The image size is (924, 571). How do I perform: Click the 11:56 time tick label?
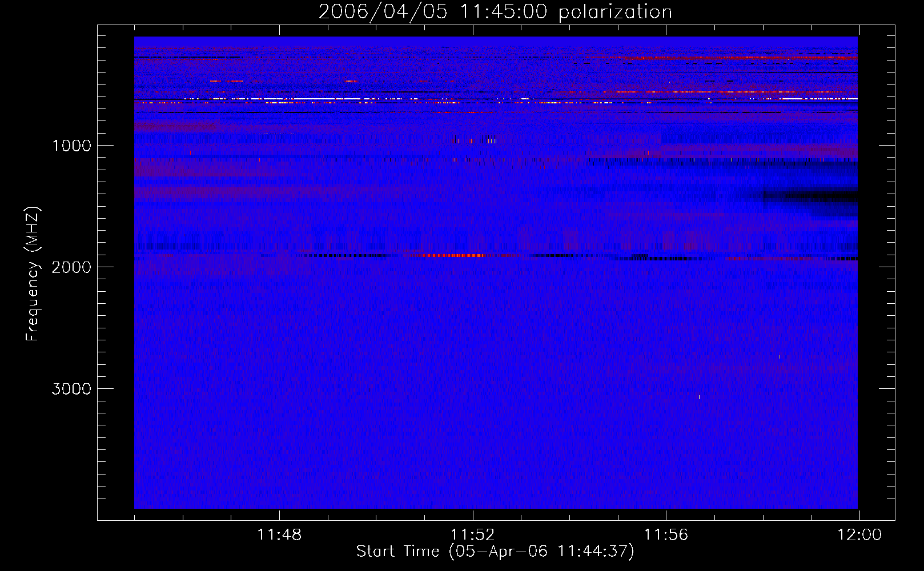click(x=666, y=535)
